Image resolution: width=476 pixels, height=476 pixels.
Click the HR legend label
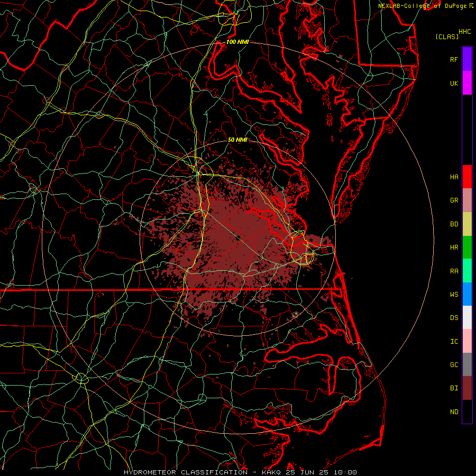[x=454, y=248]
